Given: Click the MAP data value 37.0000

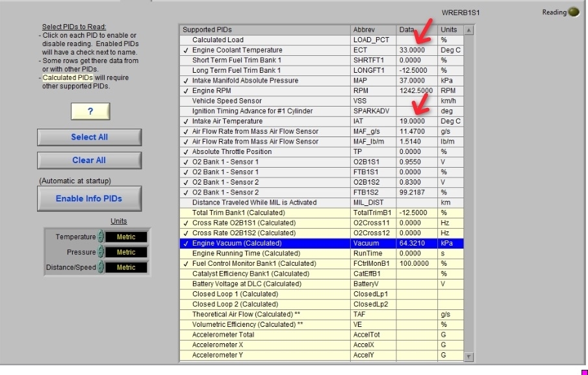Looking at the screenshot, I should 412,81.
